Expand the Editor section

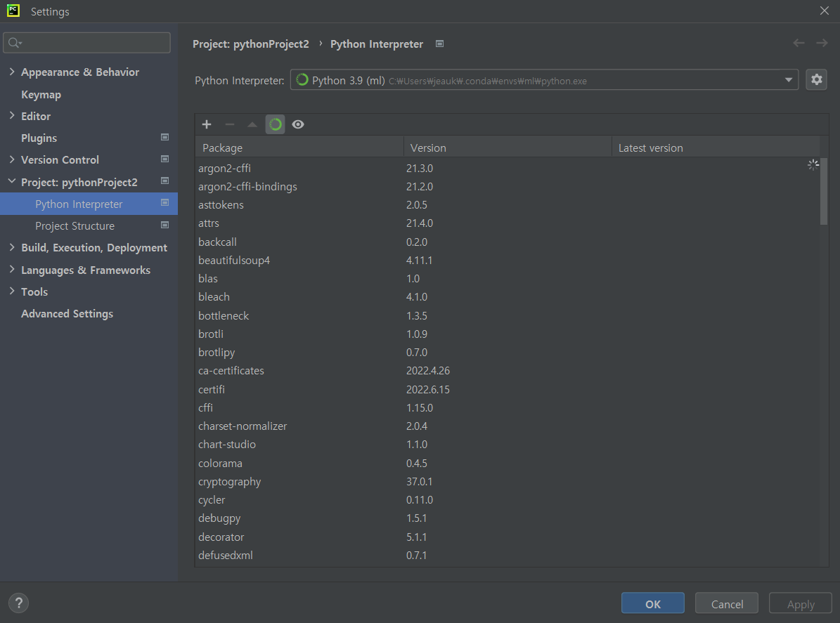pyautogui.click(x=12, y=116)
